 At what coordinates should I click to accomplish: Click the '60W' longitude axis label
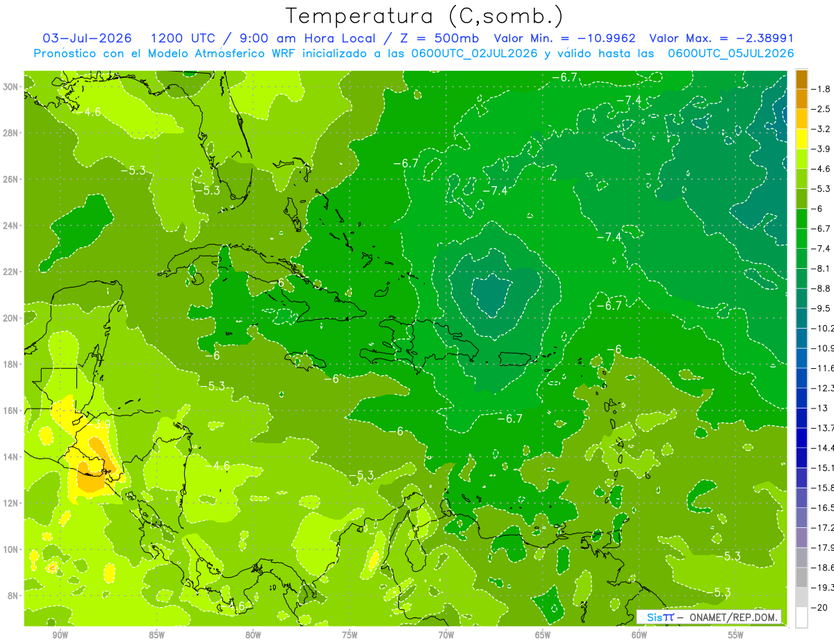click(x=639, y=635)
